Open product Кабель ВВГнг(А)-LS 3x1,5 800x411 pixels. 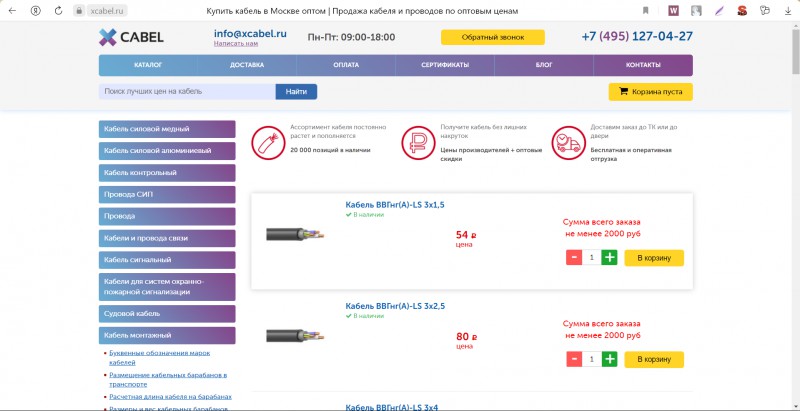point(395,205)
